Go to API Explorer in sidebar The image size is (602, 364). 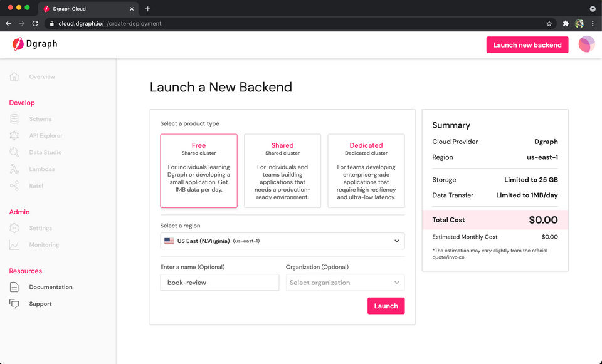coord(46,135)
